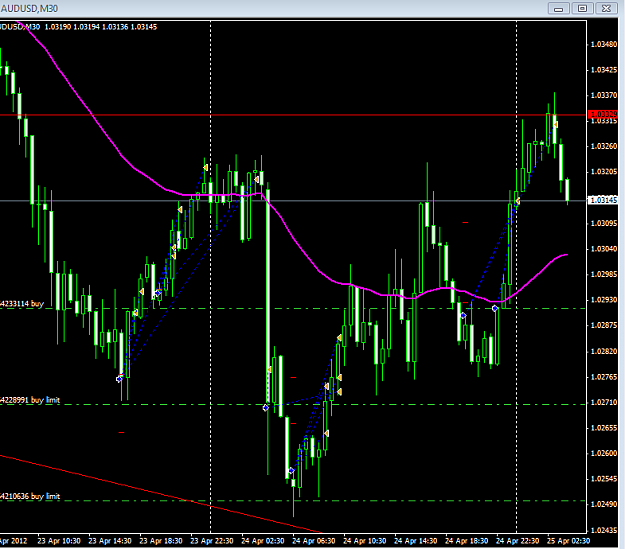
Task: Click the 25 Apr 02:30 time label
Action: click(568, 541)
